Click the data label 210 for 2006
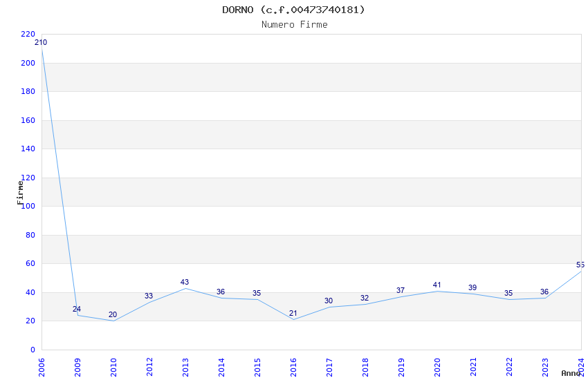This screenshot has width=588, height=380. tap(41, 43)
